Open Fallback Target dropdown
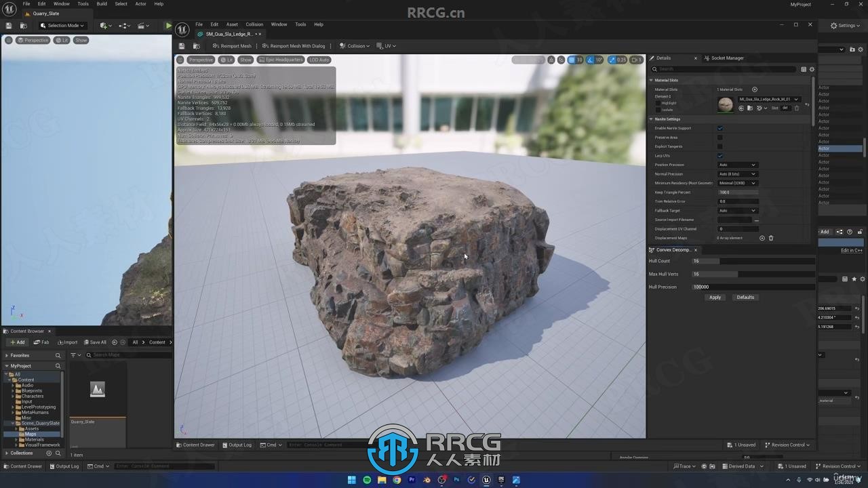Viewport: 868px width, 488px height. [737, 211]
